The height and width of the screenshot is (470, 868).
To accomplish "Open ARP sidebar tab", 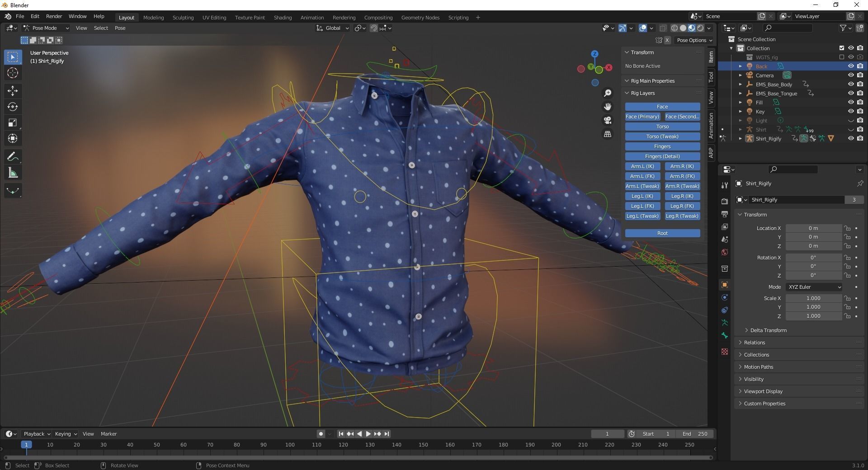I will [711, 153].
